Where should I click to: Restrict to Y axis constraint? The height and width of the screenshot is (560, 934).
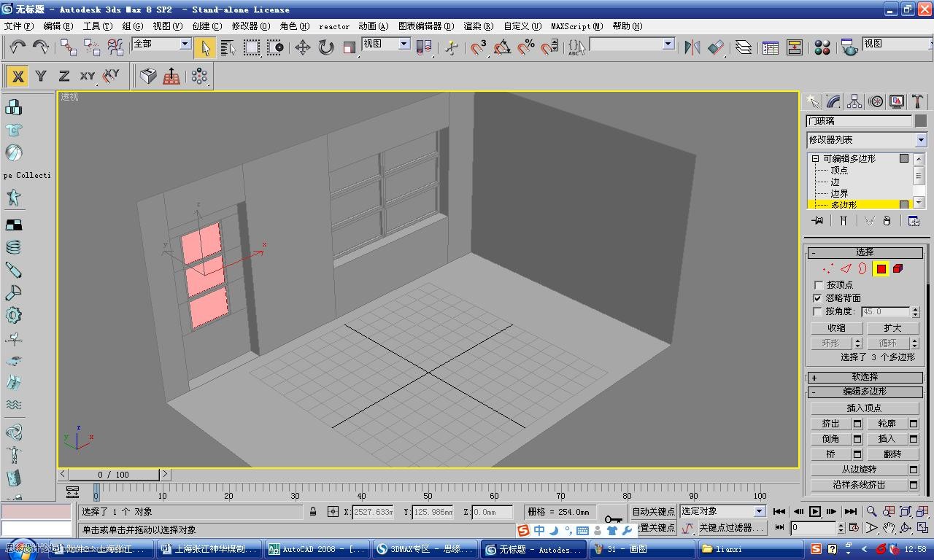coord(41,76)
